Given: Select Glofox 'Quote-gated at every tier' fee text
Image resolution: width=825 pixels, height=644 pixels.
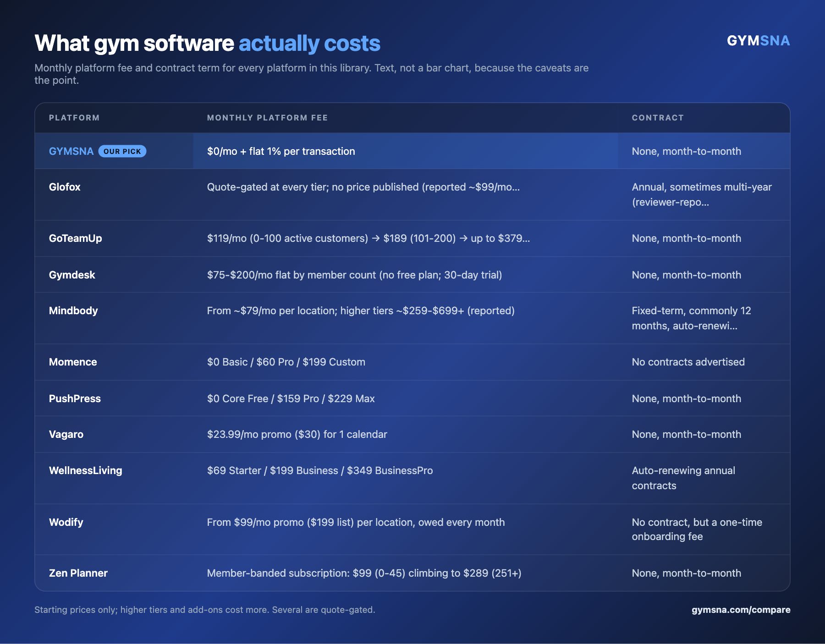Looking at the screenshot, I should pyautogui.click(x=363, y=187).
